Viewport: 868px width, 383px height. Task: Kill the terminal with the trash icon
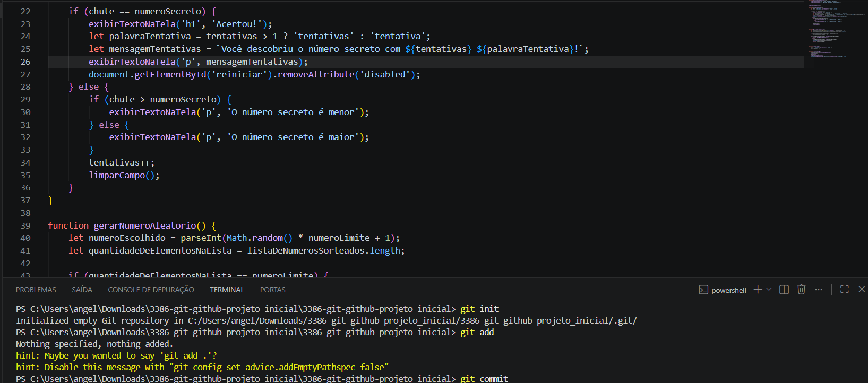click(x=801, y=289)
